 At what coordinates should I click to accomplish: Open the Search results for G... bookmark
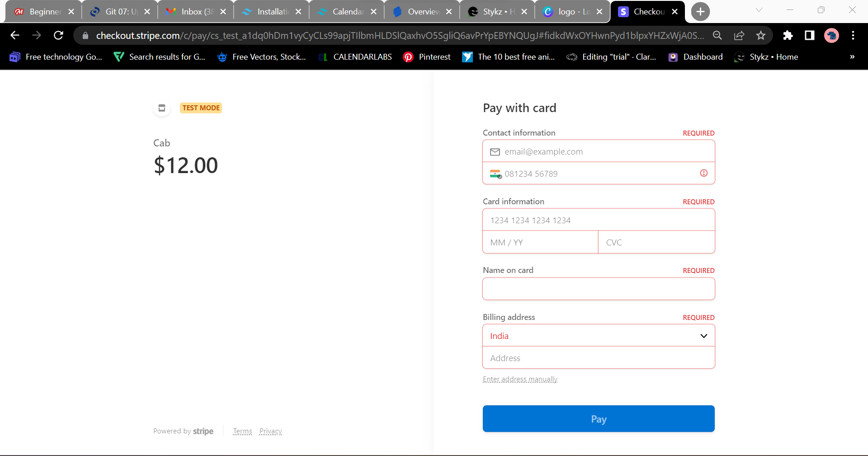(160, 57)
